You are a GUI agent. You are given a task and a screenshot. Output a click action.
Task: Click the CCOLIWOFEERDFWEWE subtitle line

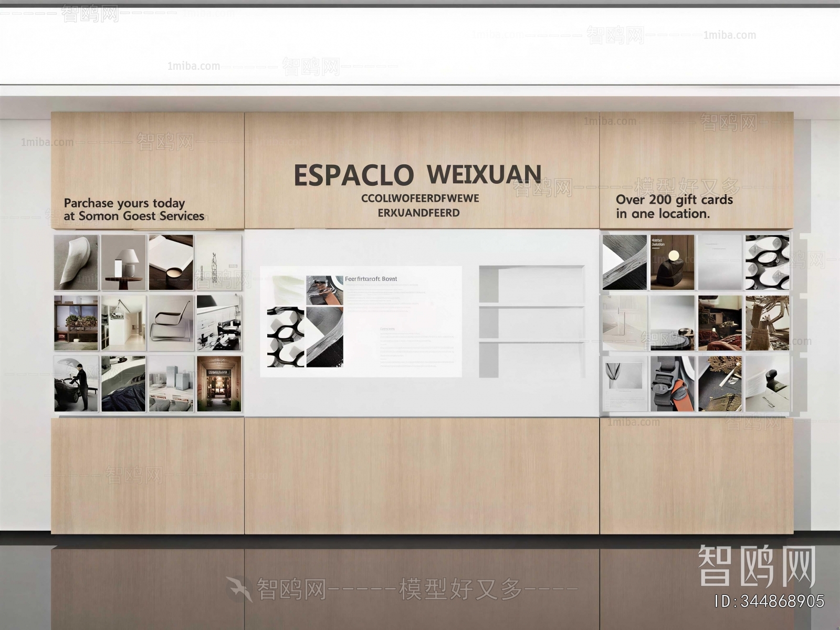pyautogui.click(x=419, y=198)
